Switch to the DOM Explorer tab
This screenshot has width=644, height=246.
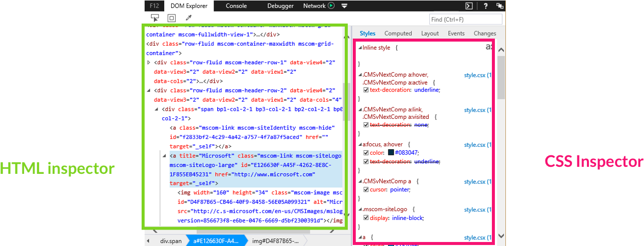[189, 6]
